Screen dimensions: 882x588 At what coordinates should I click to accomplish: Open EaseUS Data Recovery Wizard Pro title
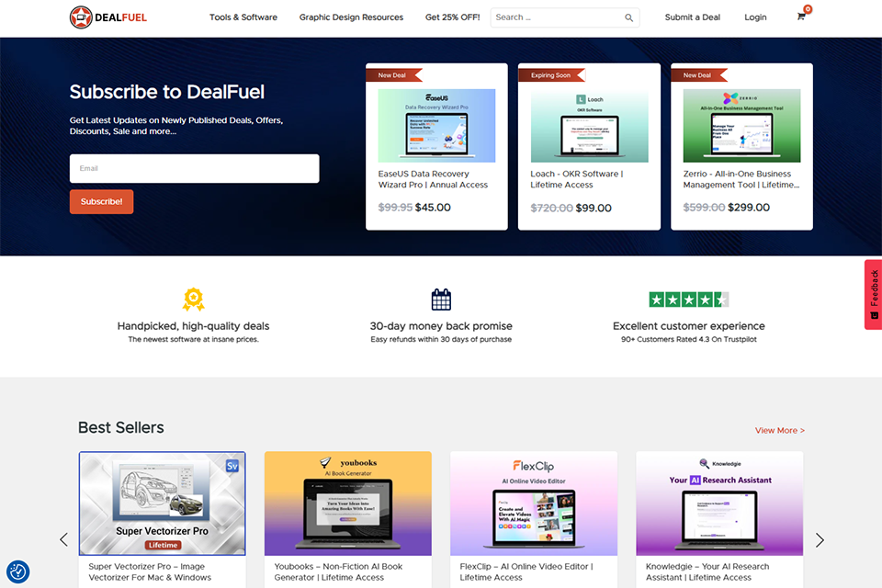click(x=433, y=179)
